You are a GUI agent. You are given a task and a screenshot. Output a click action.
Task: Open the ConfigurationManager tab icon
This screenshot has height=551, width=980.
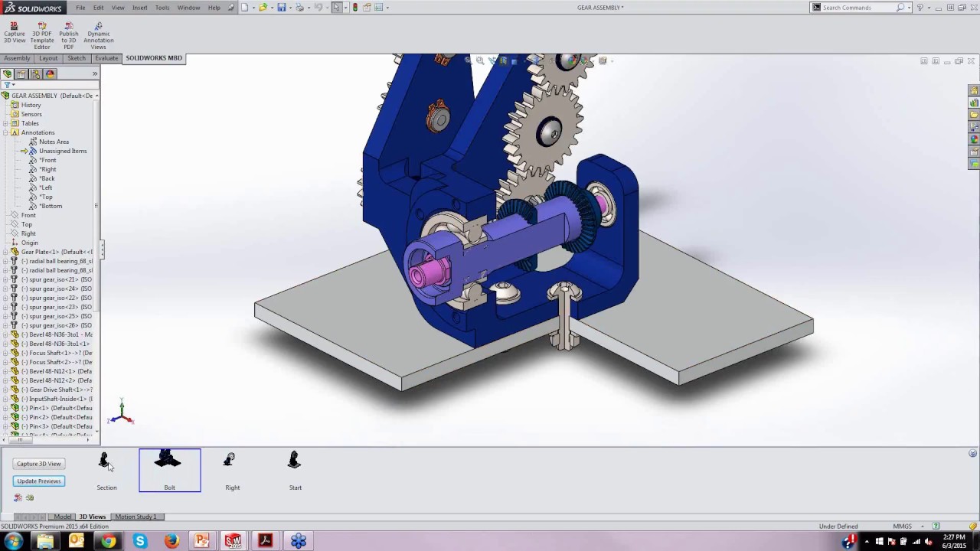pyautogui.click(x=36, y=74)
